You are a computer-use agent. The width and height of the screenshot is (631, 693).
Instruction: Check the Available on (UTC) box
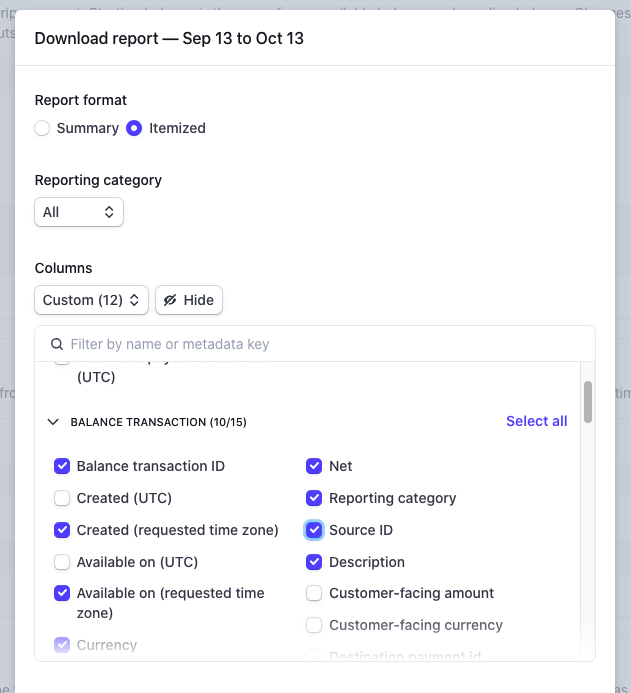pos(62,562)
